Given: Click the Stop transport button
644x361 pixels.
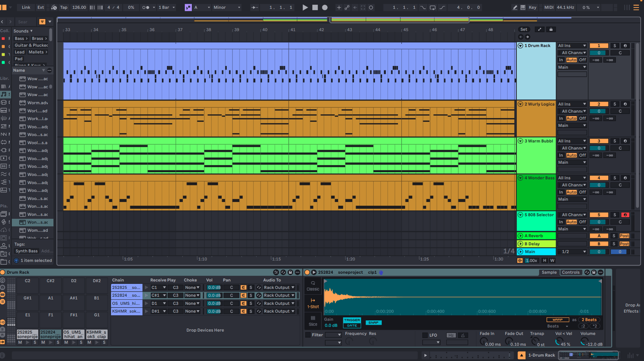Looking at the screenshot, I should 315,8.
